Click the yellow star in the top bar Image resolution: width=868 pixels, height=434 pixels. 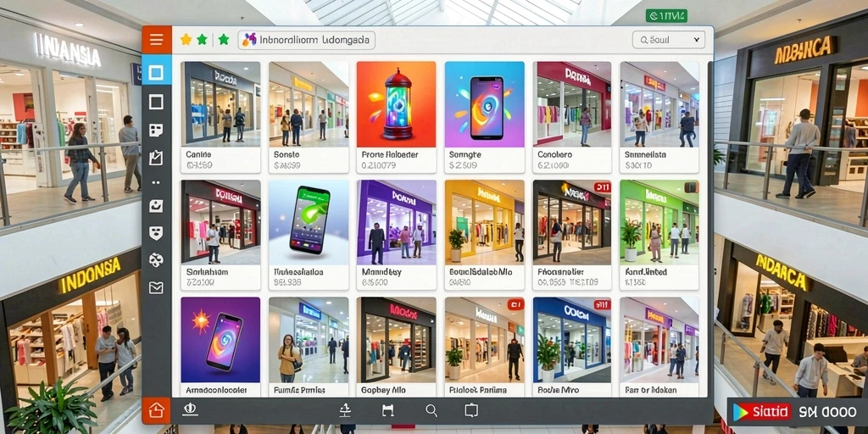click(x=186, y=40)
